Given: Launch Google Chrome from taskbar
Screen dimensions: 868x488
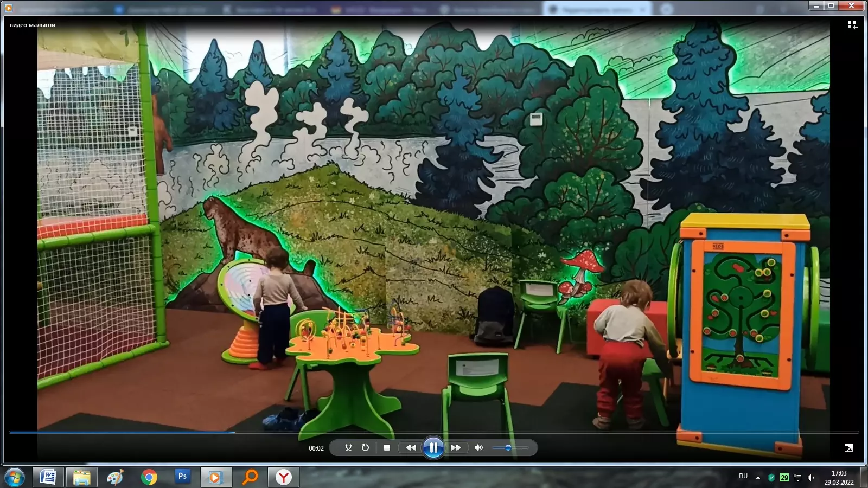Looking at the screenshot, I should click(149, 477).
